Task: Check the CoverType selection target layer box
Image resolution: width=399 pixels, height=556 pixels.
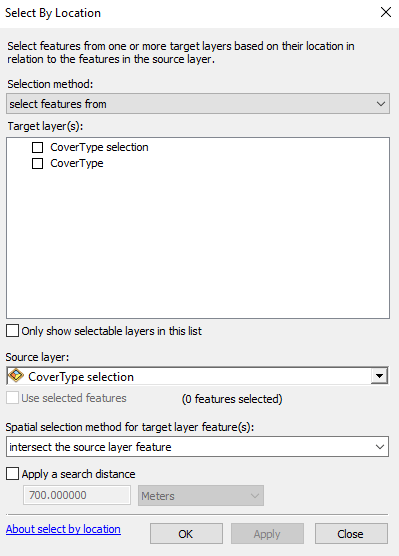Action: (38, 147)
